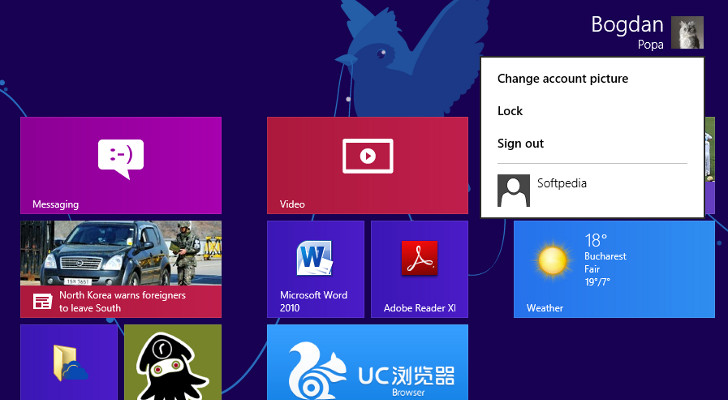The width and height of the screenshot is (728, 400).
Task: Click the news photo of the SUV
Action: click(x=120, y=252)
